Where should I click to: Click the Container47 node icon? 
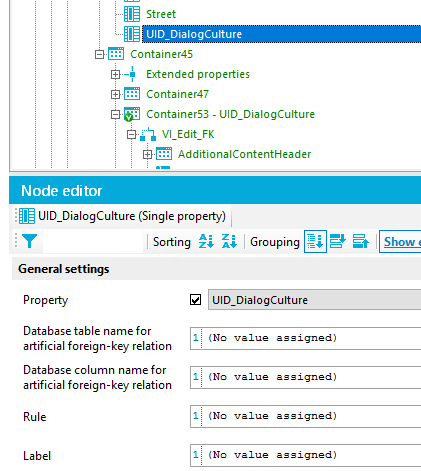[132, 94]
